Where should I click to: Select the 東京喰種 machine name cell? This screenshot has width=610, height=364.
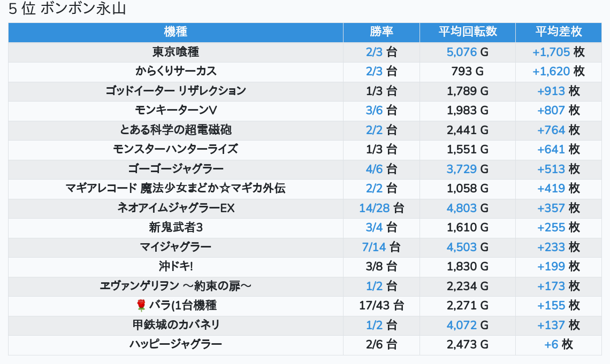tap(176, 52)
